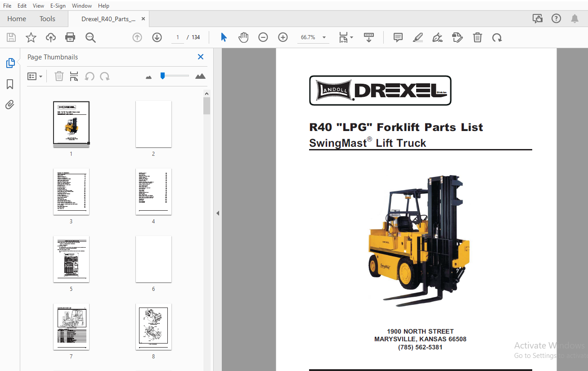
Task: Open notifications bell icon
Action: (x=575, y=18)
